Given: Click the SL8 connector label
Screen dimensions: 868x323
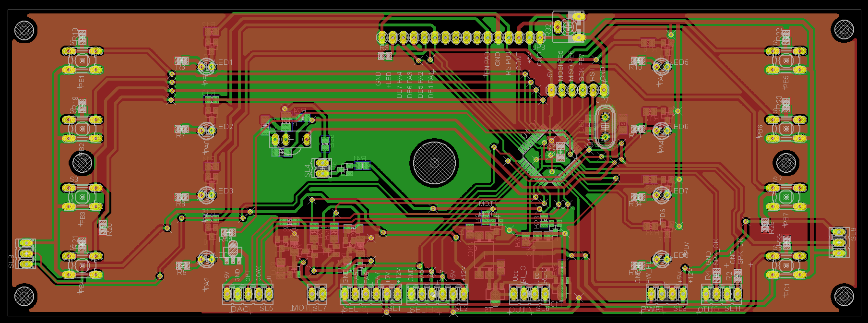Looking at the screenshot, I should click(12, 262).
